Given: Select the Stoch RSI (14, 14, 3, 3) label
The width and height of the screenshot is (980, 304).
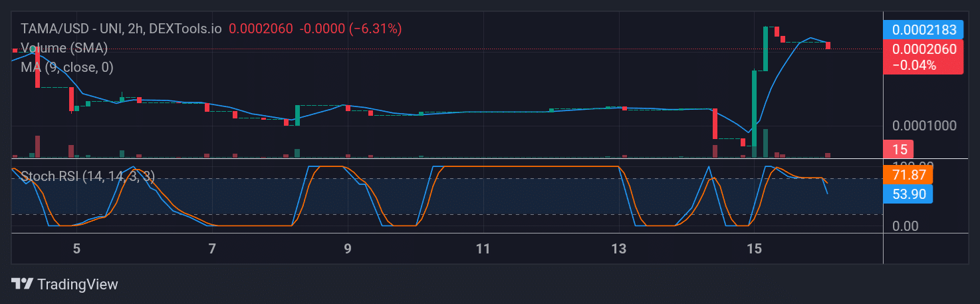Looking at the screenshot, I should (x=88, y=176).
